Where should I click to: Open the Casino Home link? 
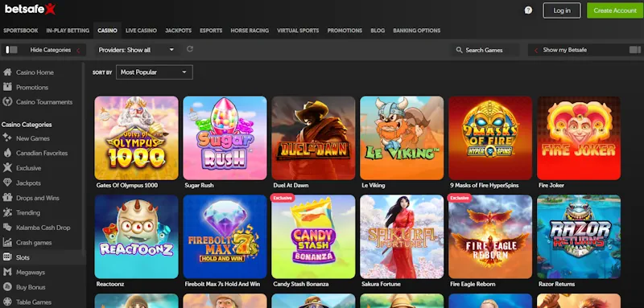coord(35,72)
